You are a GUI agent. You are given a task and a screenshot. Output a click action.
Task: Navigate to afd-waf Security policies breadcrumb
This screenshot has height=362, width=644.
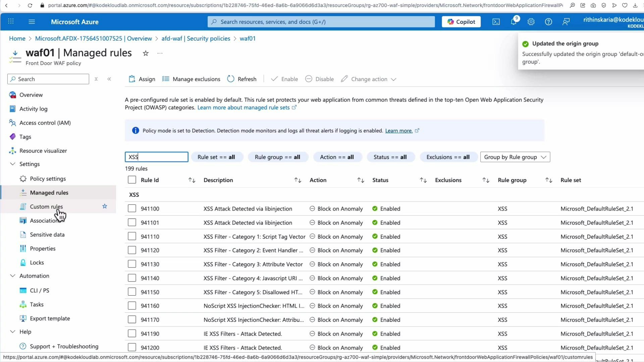click(196, 39)
